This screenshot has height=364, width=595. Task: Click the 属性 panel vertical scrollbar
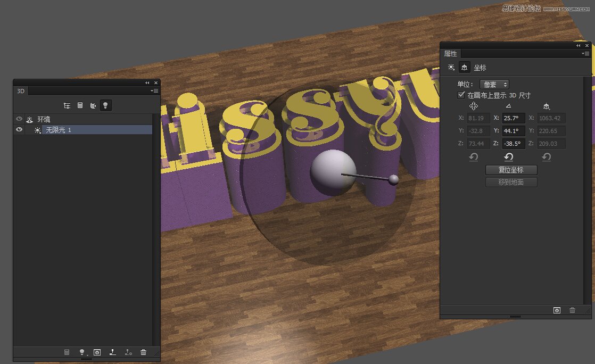click(587, 190)
